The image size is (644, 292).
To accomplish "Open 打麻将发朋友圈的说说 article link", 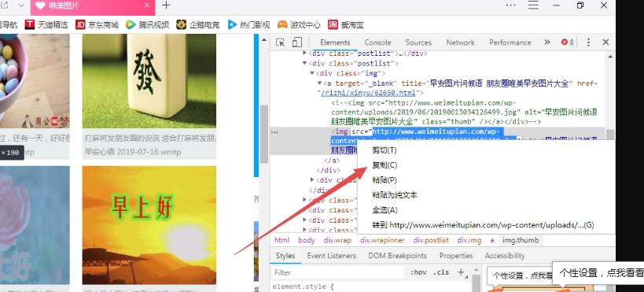I will coord(150,138).
